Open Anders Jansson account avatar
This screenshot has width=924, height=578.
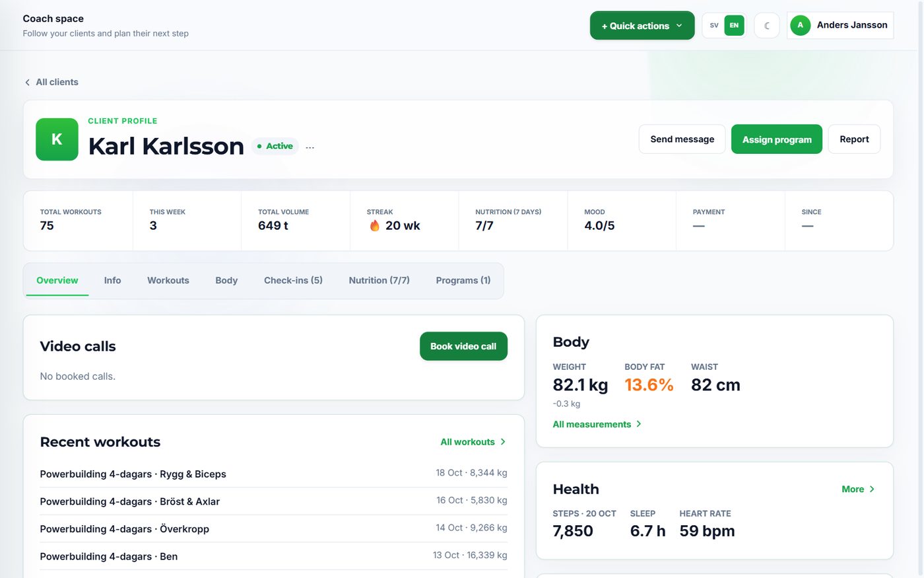coord(800,25)
